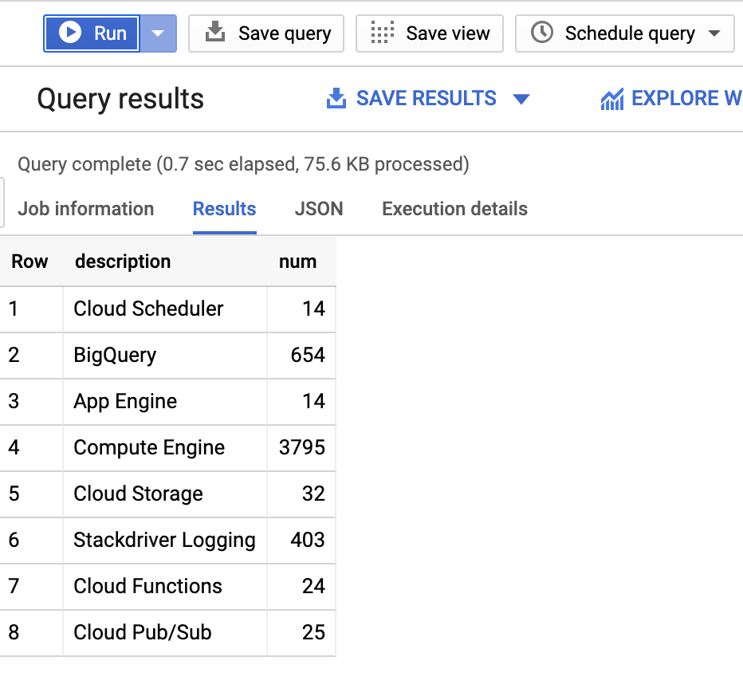
Task: Open the Job information tab
Action: click(86, 209)
